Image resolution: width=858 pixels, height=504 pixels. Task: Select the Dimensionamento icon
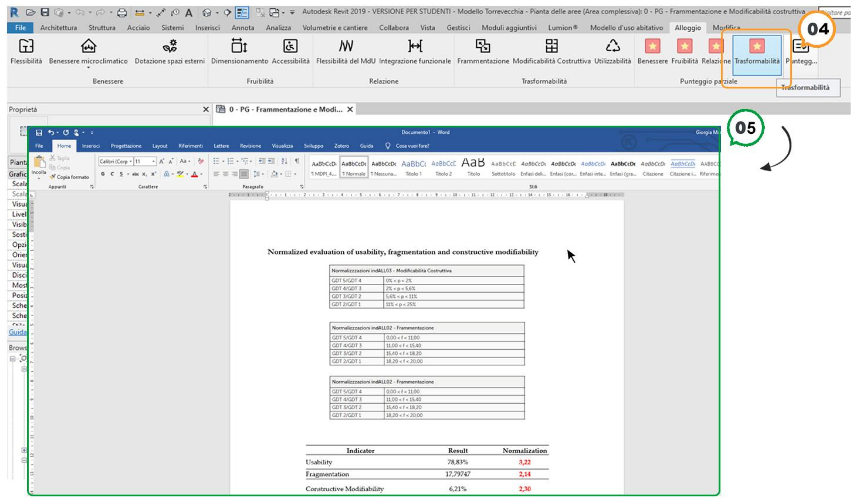(239, 46)
